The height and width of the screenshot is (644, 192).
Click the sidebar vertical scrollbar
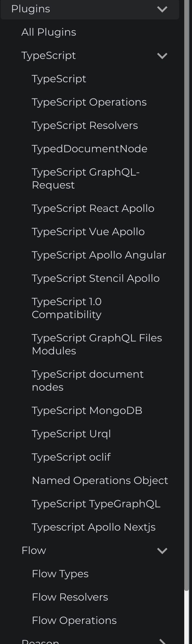coord(187,295)
